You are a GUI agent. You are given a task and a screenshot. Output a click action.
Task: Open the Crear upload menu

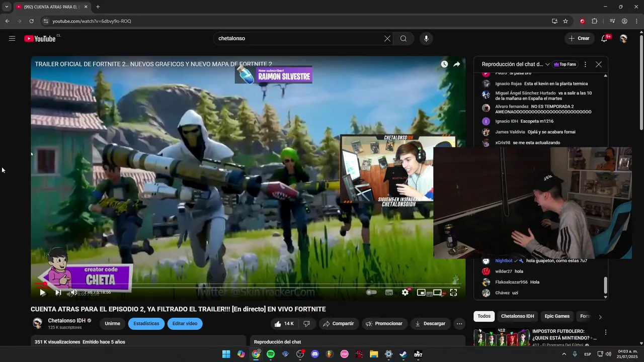tap(579, 39)
